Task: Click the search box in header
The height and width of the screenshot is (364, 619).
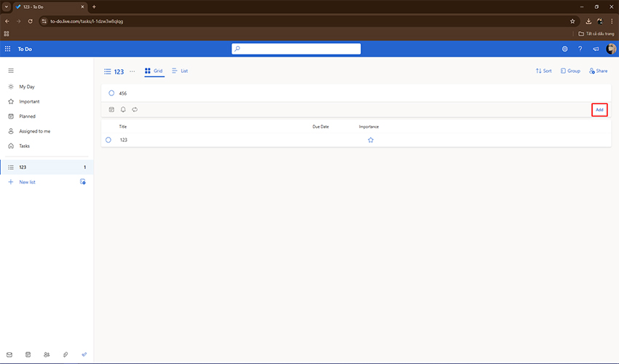Action: [x=296, y=49]
